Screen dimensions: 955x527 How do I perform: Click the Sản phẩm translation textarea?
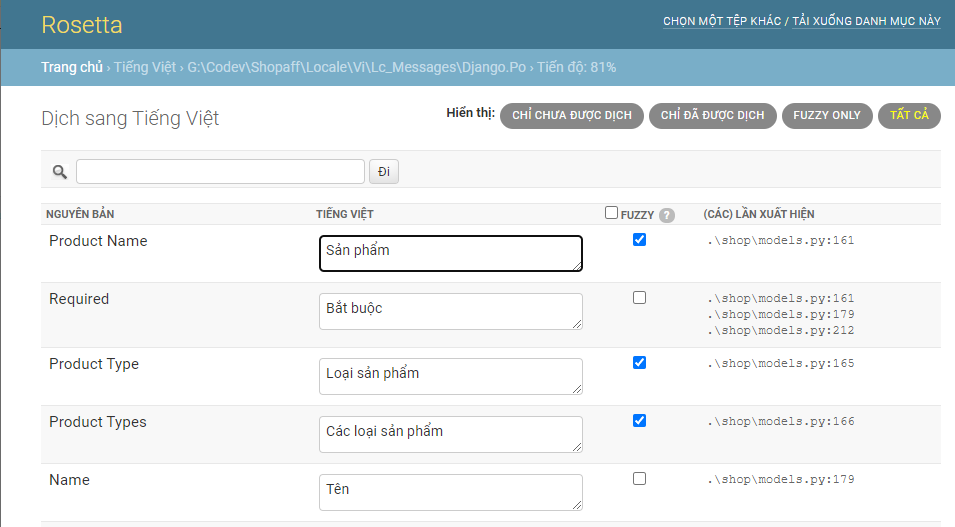click(x=450, y=253)
